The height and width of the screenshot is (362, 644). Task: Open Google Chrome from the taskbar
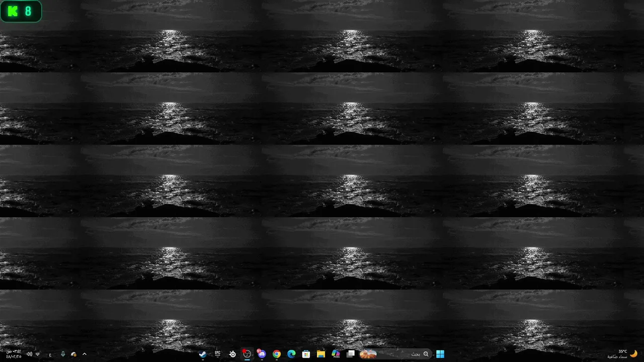tap(277, 354)
